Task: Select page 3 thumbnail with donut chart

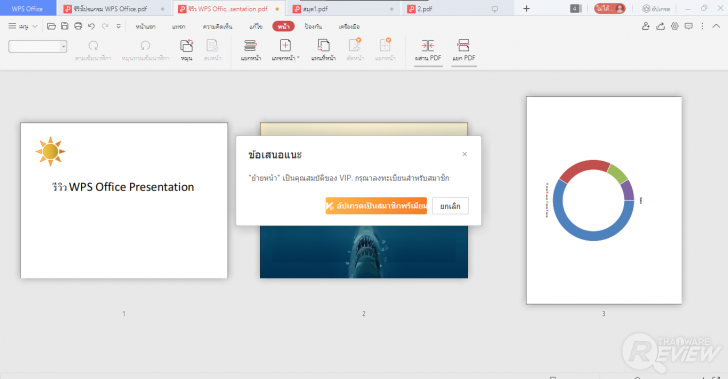Action: (x=604, y=201)
